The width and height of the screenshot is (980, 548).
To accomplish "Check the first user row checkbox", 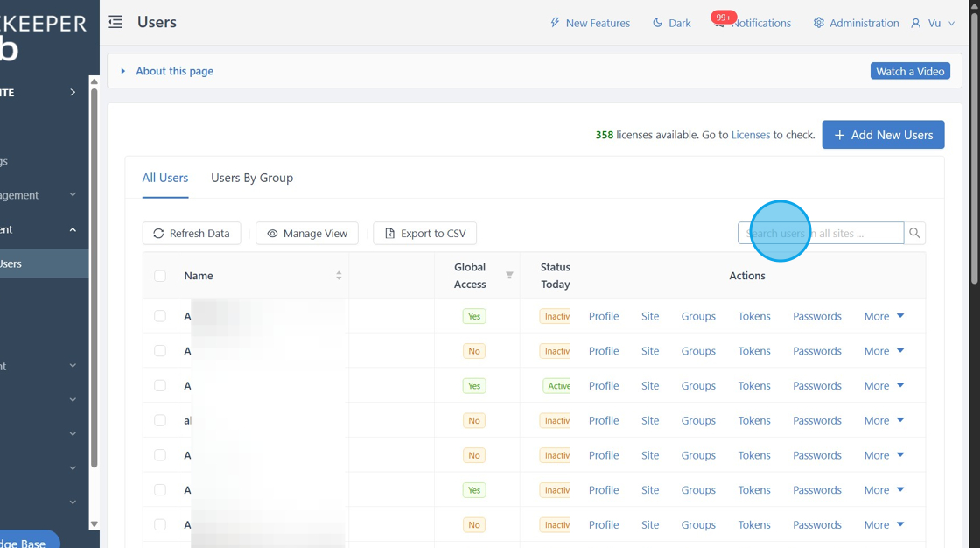I will 160,316.
